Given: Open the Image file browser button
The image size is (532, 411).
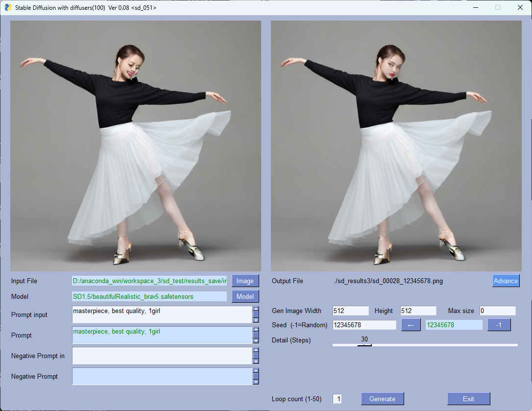Looking at the screenshot, I should pos(245,281).
